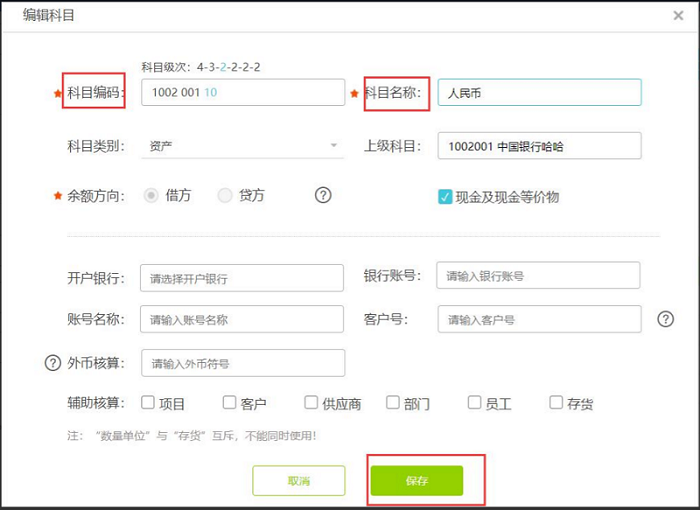Enable 员工 auxiliary accounting checkbox

pyautogui.click(x=474, y=402)
